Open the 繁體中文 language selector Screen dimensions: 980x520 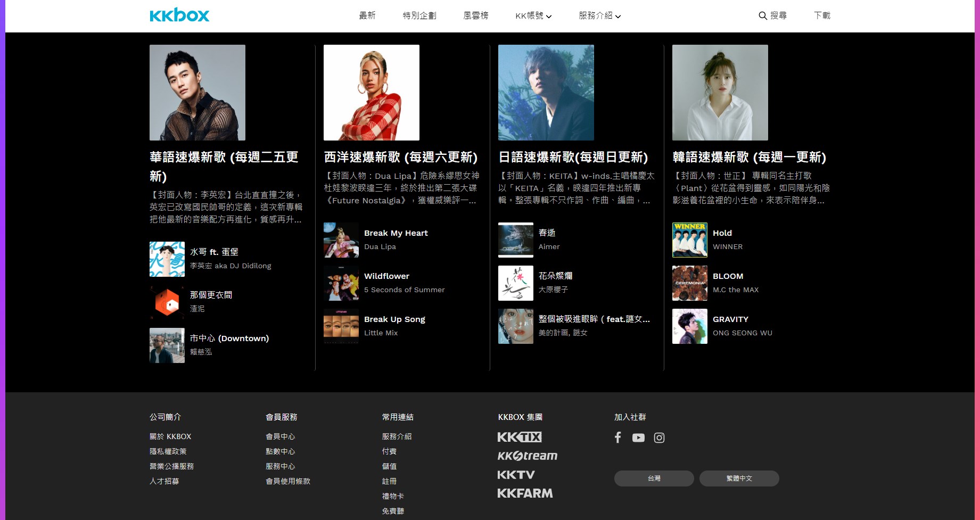[739, 478]
